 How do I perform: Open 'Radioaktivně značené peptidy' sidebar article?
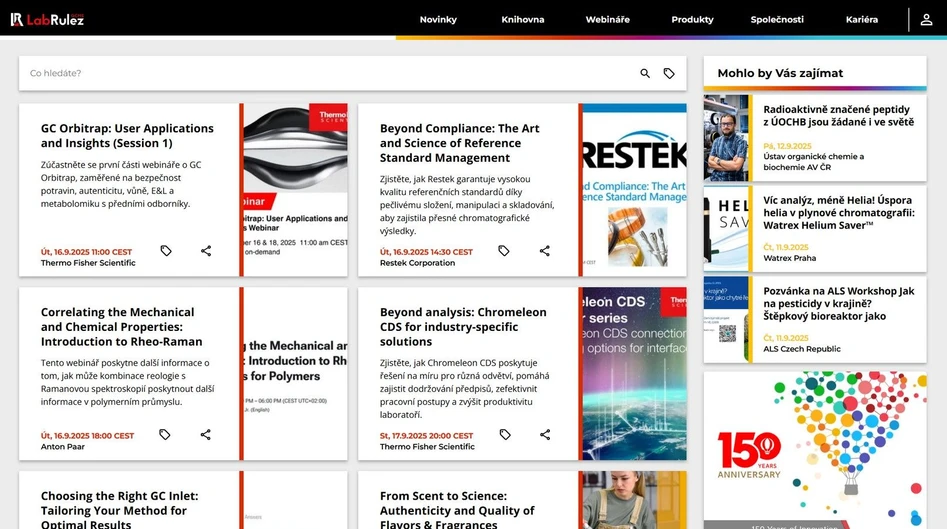pyautogui.click(x=838, y=115)
